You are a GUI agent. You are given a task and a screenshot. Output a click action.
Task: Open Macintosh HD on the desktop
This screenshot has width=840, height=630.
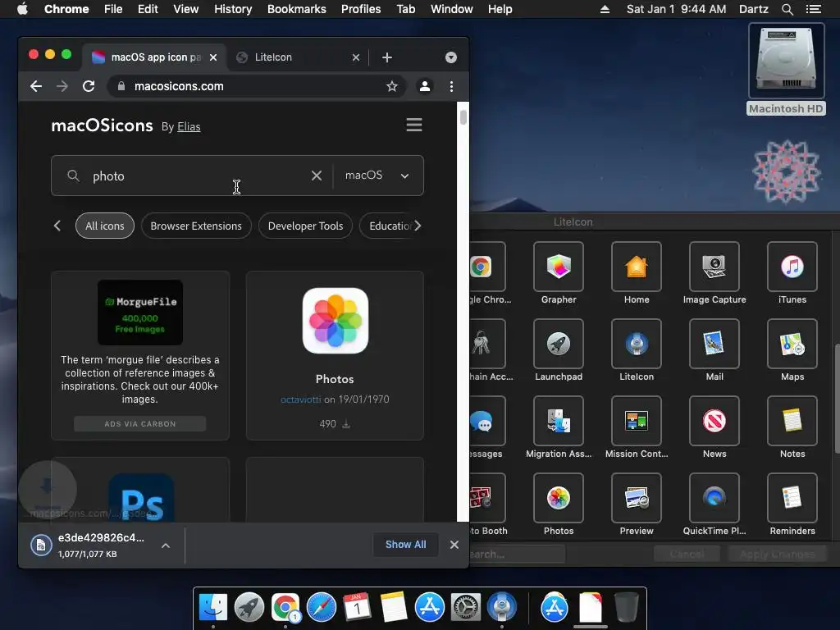pyautogui.click(x=786, y=69)
